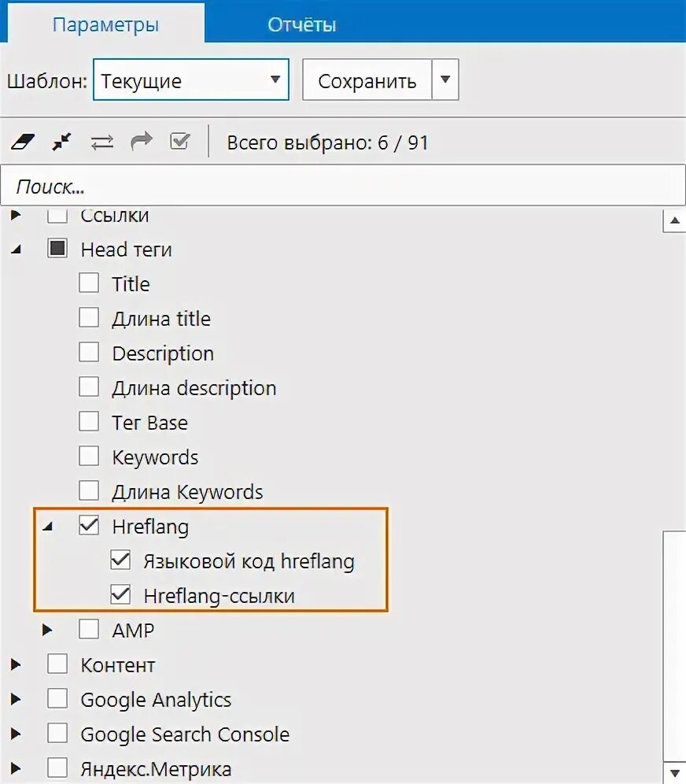The width and height of the screenshot is (686, 784).
Task: Click the eraser icon to clear selection
Action: coord(26,142)
